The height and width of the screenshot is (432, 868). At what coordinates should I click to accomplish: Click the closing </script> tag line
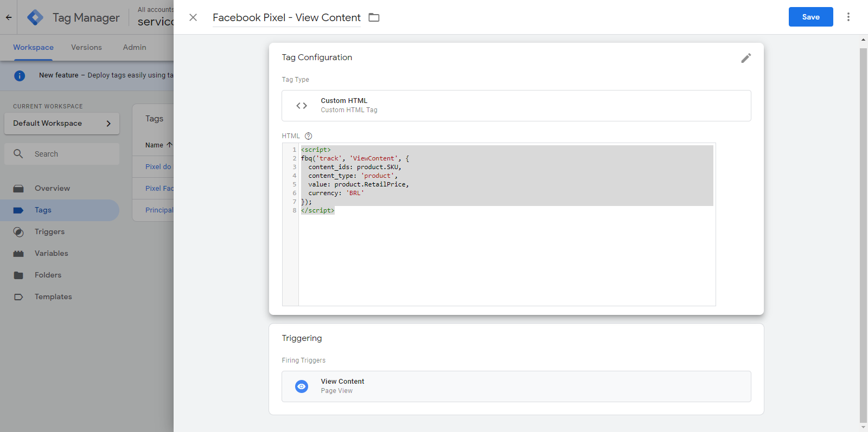tap(318, 210)
